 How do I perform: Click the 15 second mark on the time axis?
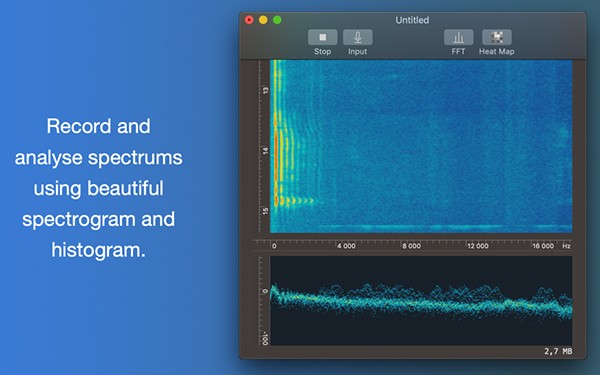point(266,211)
